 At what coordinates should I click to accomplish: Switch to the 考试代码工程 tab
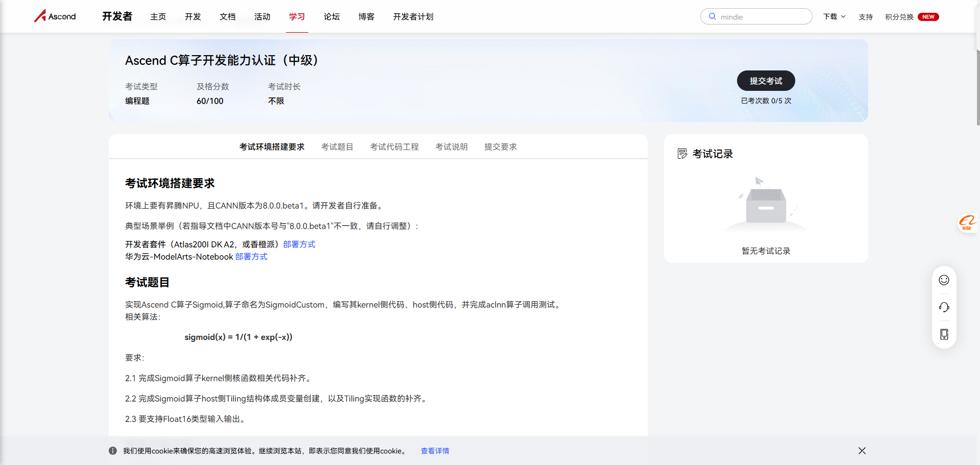tap(394, 146)
